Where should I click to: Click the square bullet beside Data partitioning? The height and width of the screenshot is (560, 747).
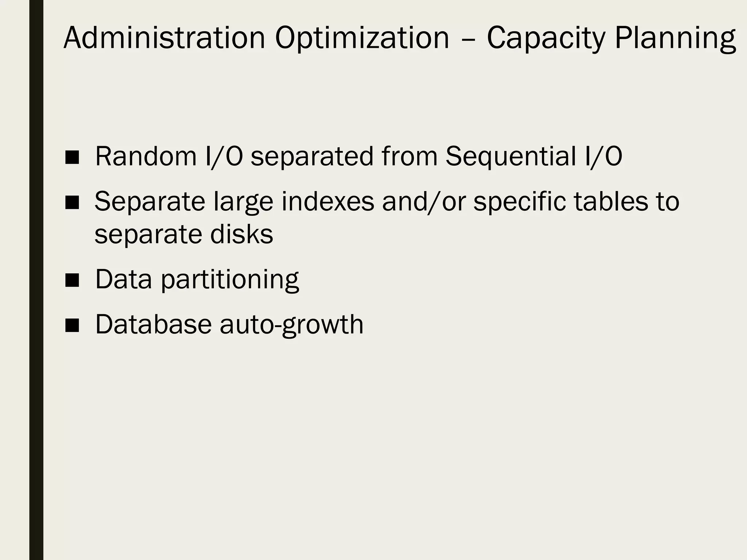click(72, 280)
